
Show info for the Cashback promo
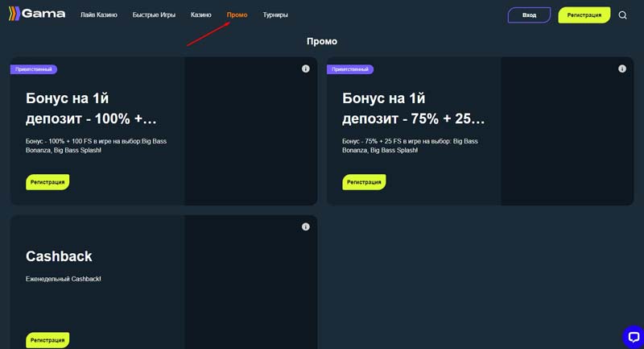[306, 227]
